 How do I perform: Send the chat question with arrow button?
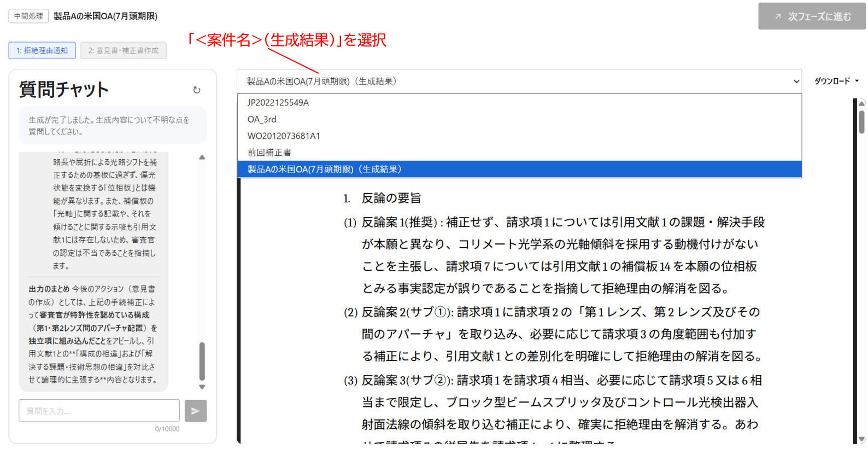click(x=195, y=411)
